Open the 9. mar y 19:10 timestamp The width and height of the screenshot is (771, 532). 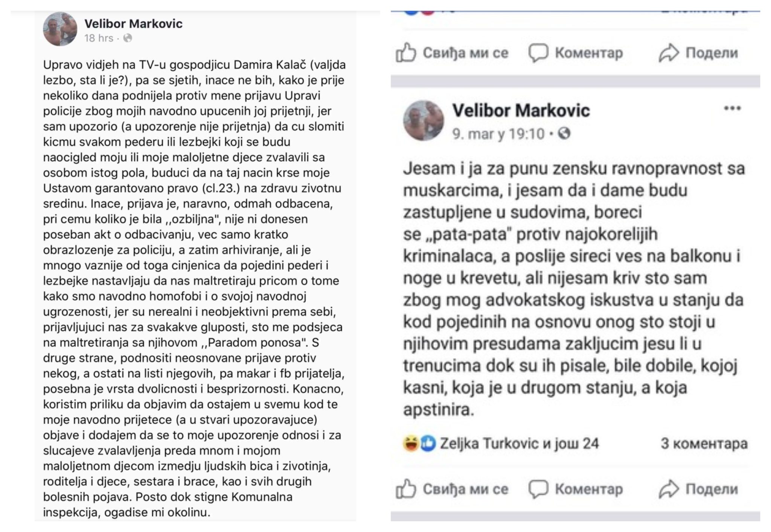(x=498, y=134)
